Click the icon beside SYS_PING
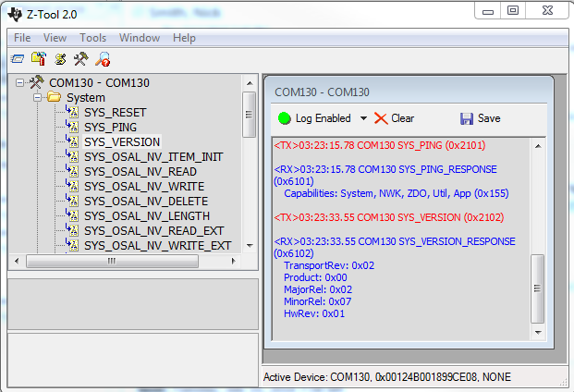Screen dimensions: 574x392 pyautogui.click(x=72, y=127)
